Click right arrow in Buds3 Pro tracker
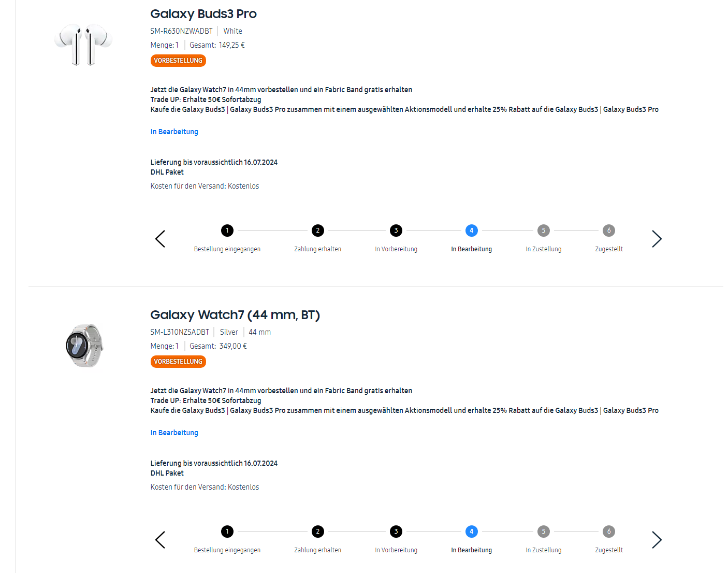This screenshot has height=573, width=728. click(x=657, y=239)
